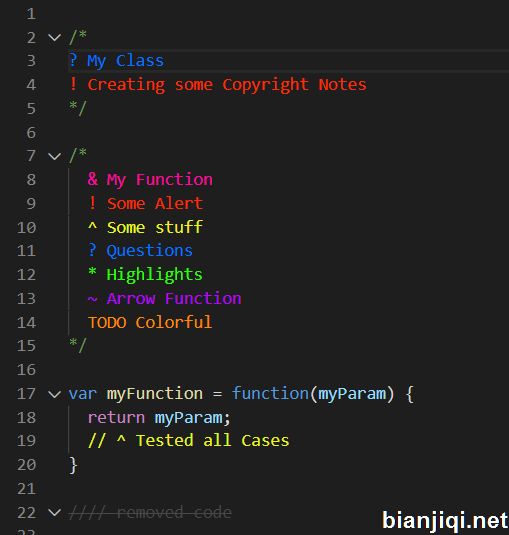
Task: Click the closing "*/" on line 5
Action: [78, 109]
